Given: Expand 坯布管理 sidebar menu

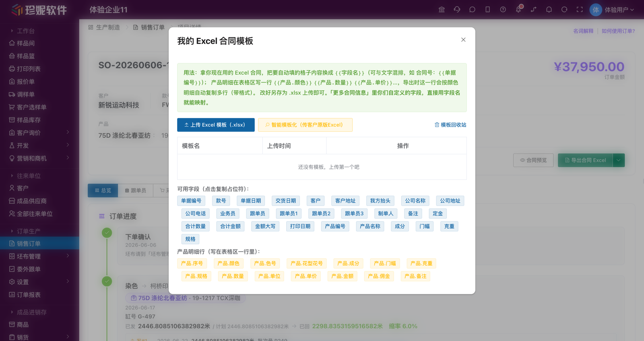Looking at the screenshot, I should 39,256.
